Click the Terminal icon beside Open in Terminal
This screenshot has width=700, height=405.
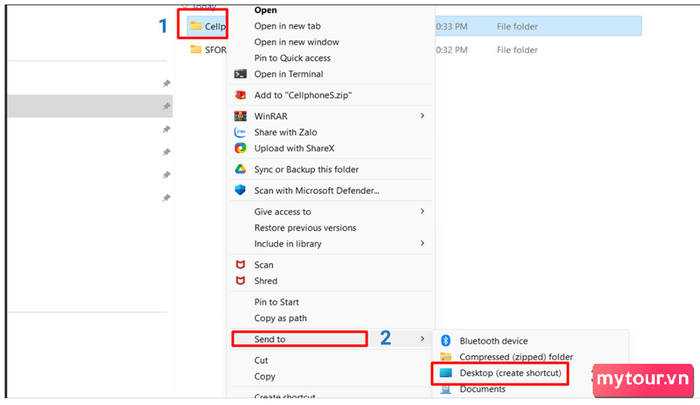(240, 74)
